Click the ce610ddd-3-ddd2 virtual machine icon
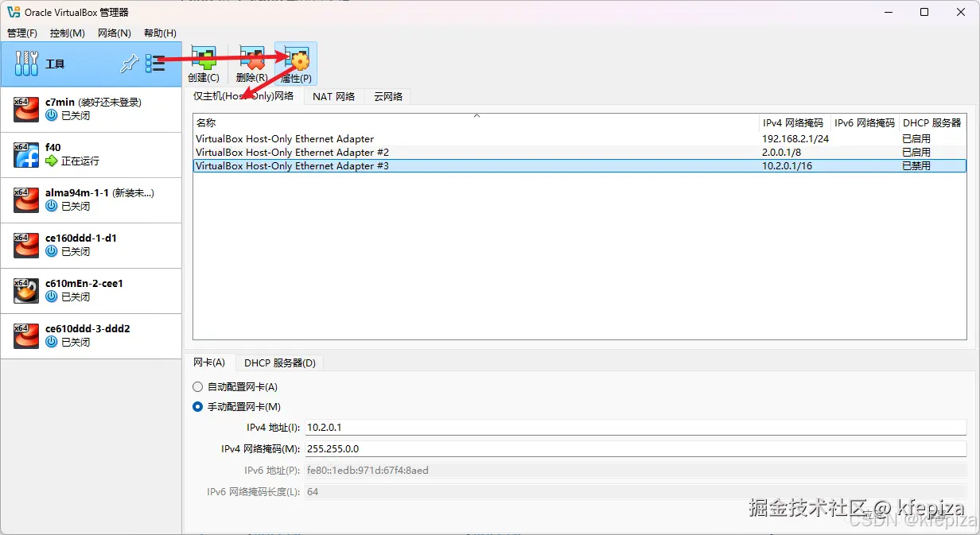Screen dimensions: 980x535 [x=26, y=336]
